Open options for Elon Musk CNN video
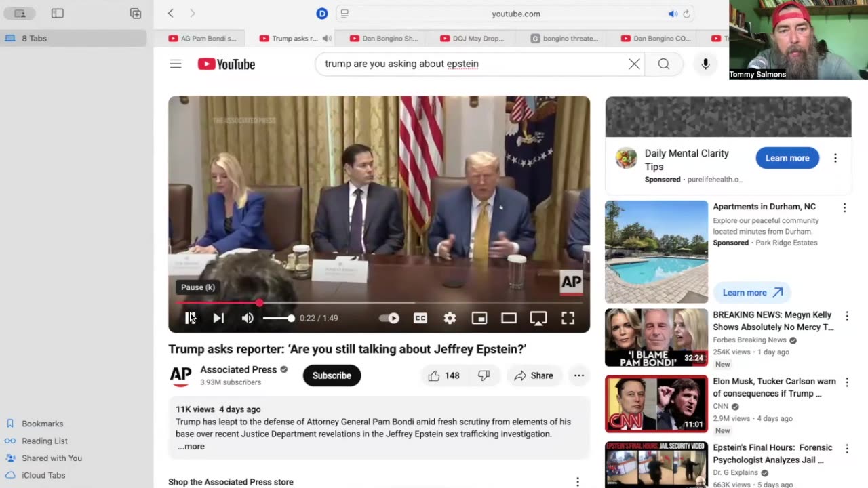This screenshot has width=868, height=488. click(x=846, y=382)
